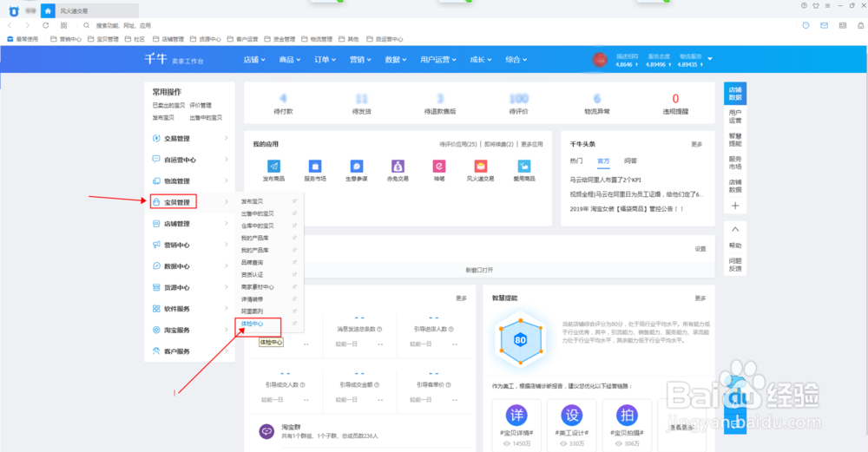The height and width of the screenshot is (452, 868).
Task: Expand the 交易管理 row chevron
Action: click(x=227, y=138)
